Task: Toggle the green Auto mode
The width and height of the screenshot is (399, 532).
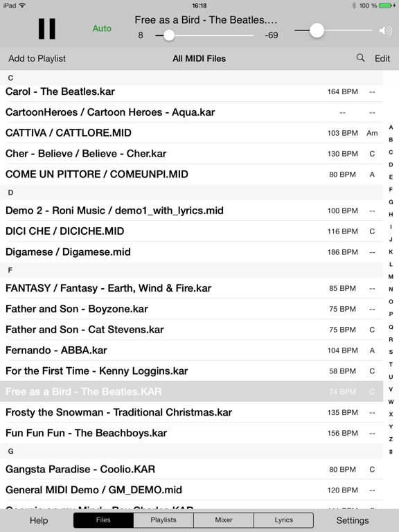Action: [102, 28]
